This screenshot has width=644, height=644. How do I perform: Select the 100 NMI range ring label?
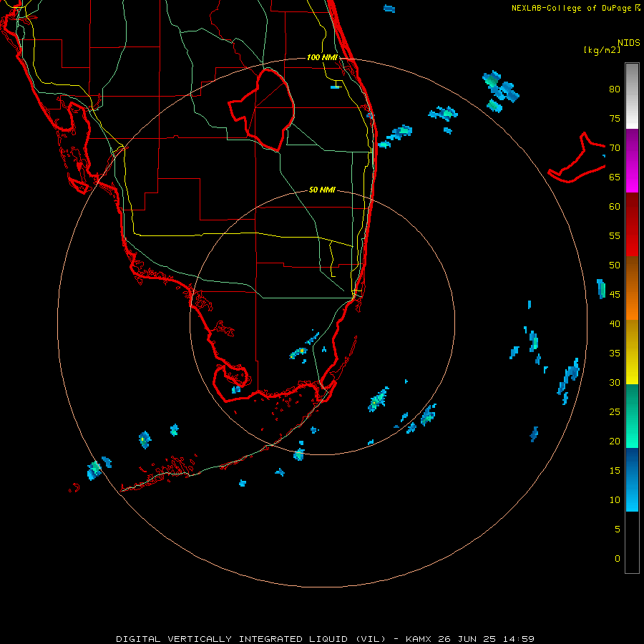click(323, 57)
